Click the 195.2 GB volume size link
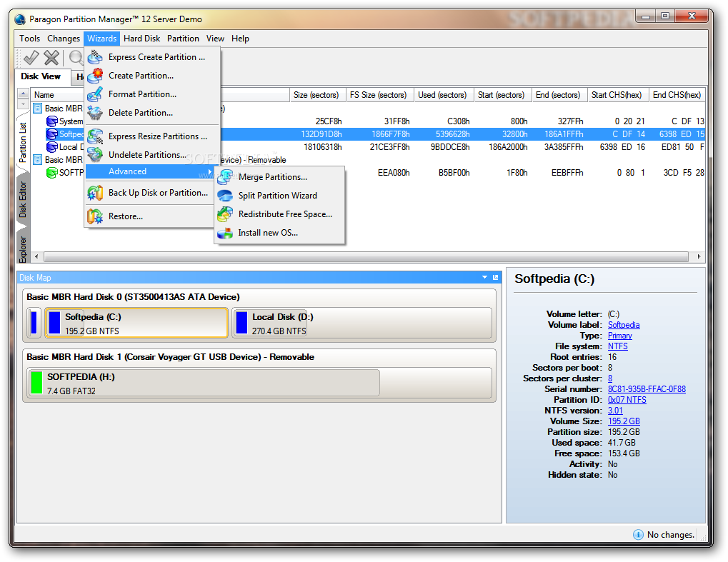This screenshot has height=562, width=728. [x=624, y=421]
